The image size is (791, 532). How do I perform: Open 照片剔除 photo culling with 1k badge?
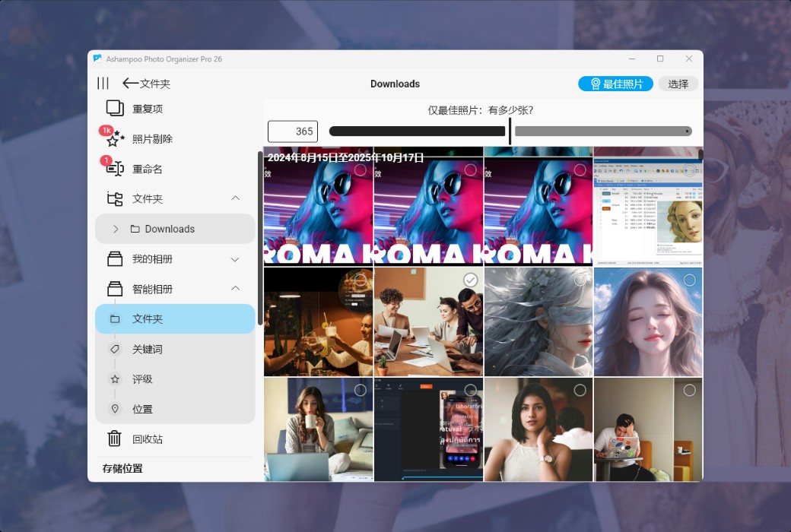click(114, 138)
